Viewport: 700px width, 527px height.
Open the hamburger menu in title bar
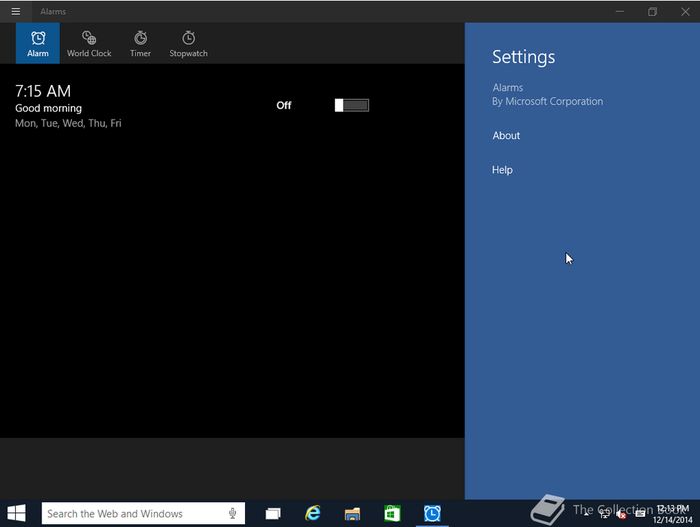(x=15, y=11)
